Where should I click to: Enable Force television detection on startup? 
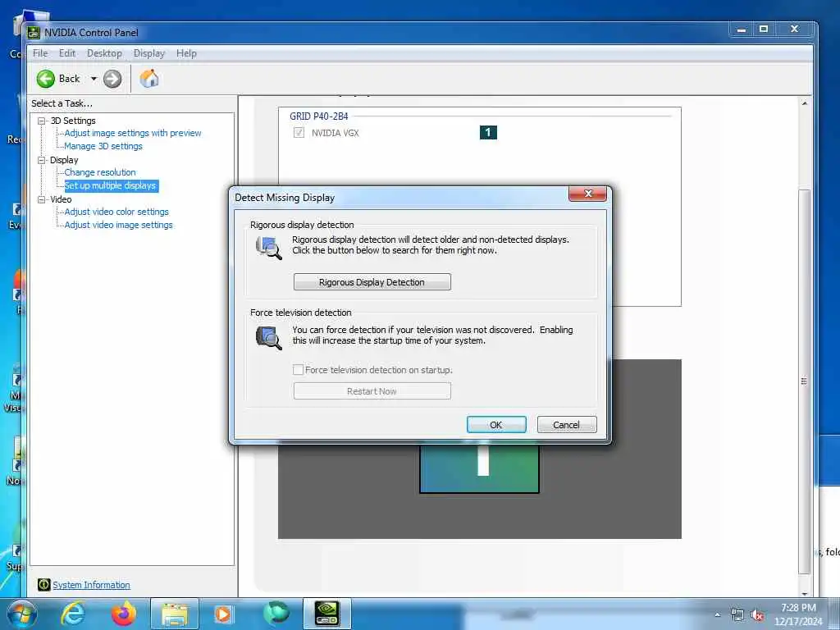(x=299, y=370)
